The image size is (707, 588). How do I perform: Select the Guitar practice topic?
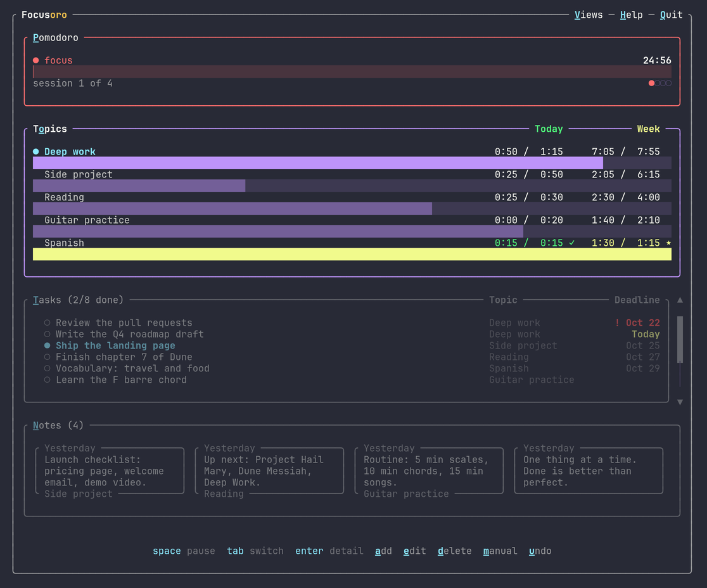[87, 220]
